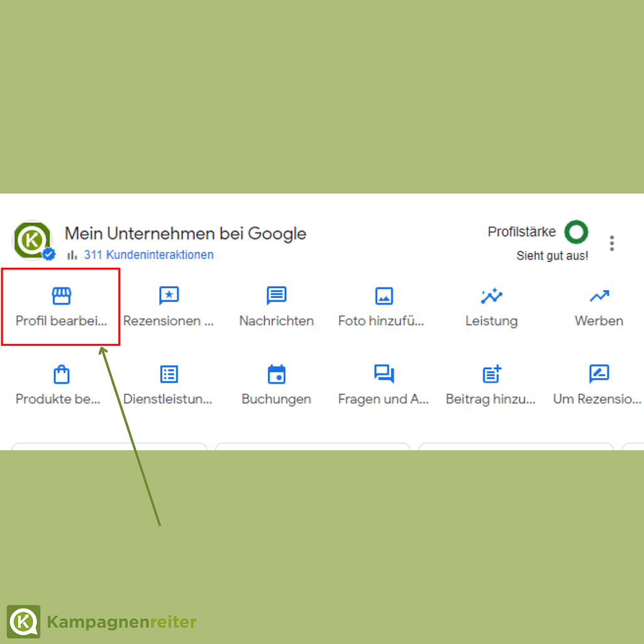Open the Leistung sparkline icon
This screenshot has width=644, height=644.
(492, 296)
